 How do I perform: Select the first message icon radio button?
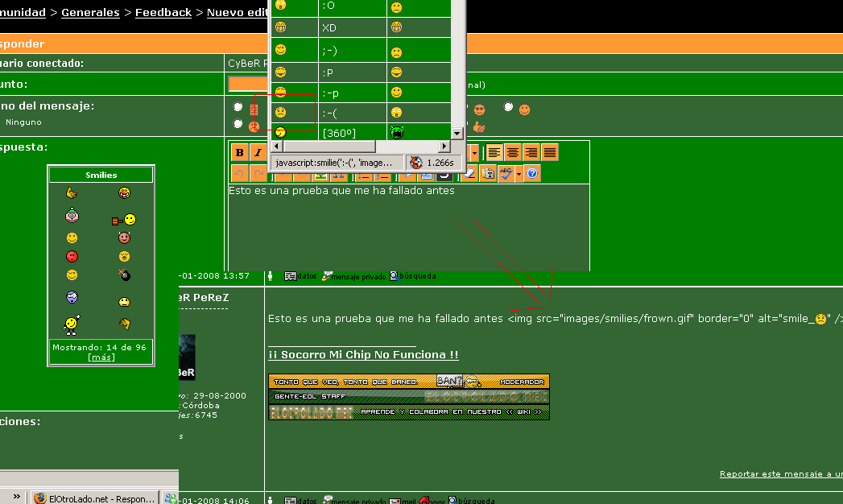[238, 107]
